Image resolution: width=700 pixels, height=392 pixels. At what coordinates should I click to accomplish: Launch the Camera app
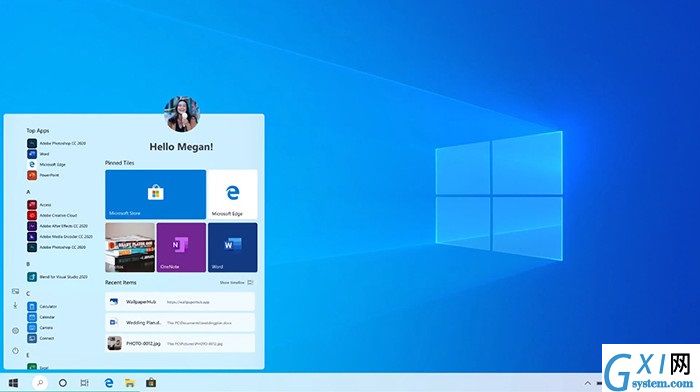(x=40, y=328)
